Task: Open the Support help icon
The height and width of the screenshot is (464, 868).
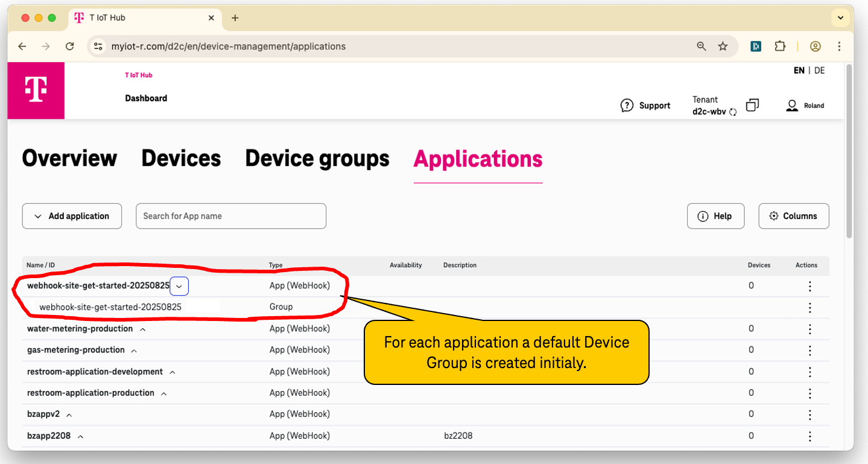Action: point(628,105)
